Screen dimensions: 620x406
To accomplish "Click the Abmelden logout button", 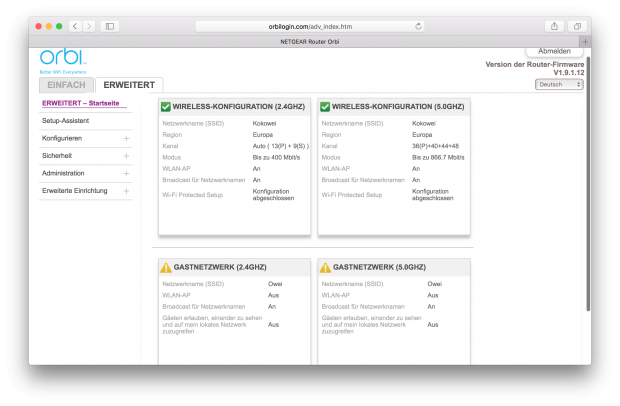I will coord(554,51).
